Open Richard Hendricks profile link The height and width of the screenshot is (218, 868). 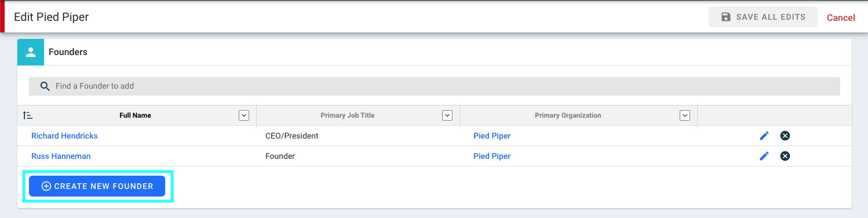64,136
